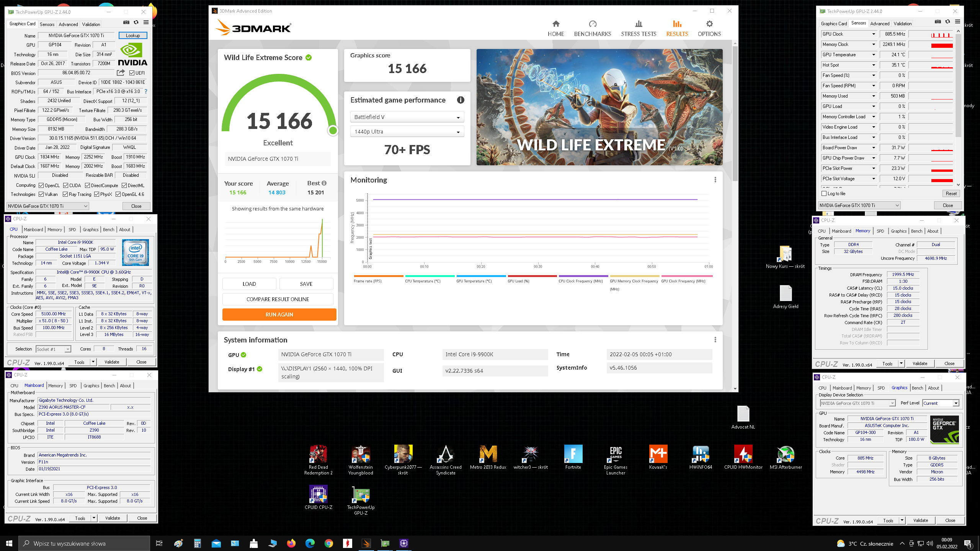
Task: Open the TechPowerUp GPU-Z desktop shortcut
Action: coord(361,501)
